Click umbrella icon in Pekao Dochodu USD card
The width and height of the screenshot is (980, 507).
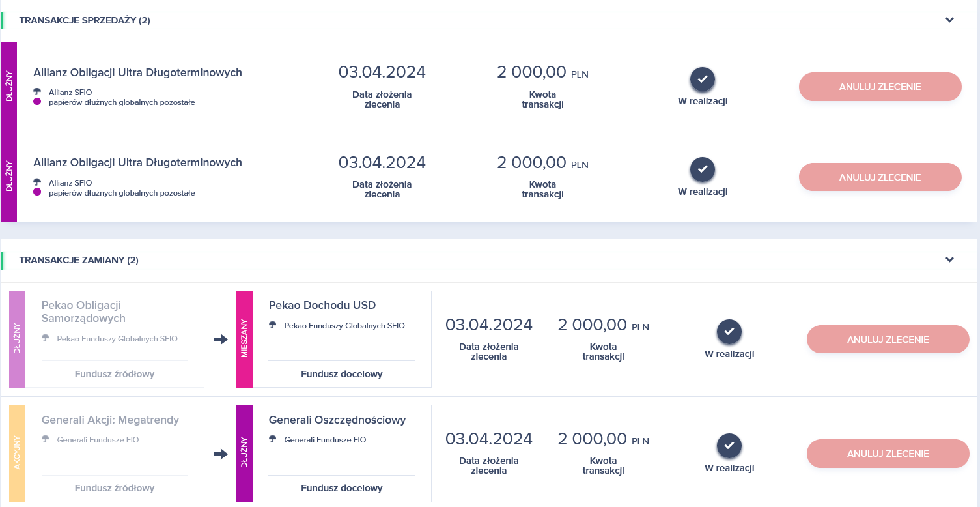[x=273, y=325]
